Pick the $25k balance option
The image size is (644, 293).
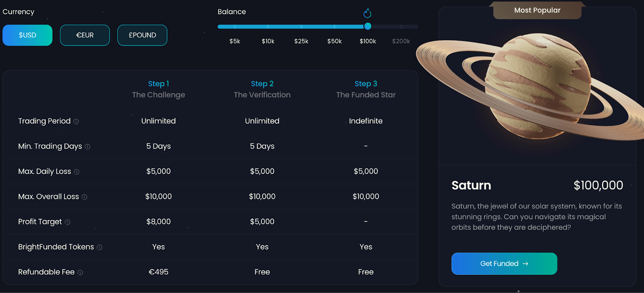[x=301, y=41]
